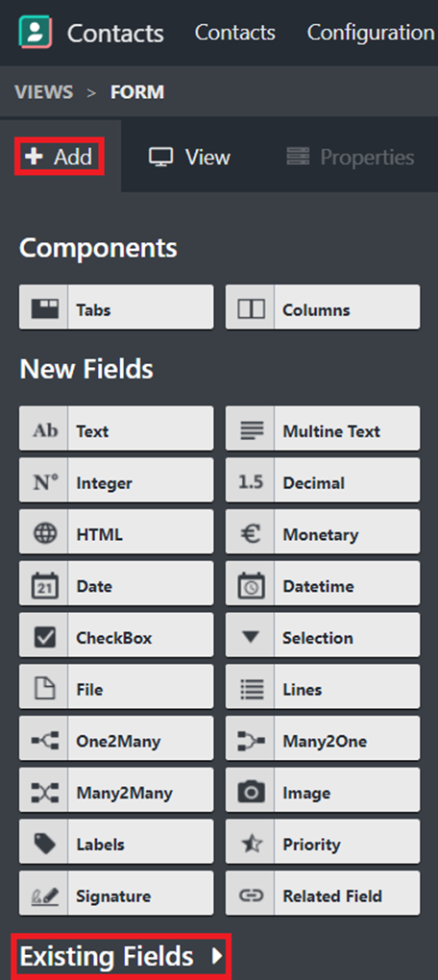Click the Image camera icon
The image size is (438, 980).
pos(251,793)
